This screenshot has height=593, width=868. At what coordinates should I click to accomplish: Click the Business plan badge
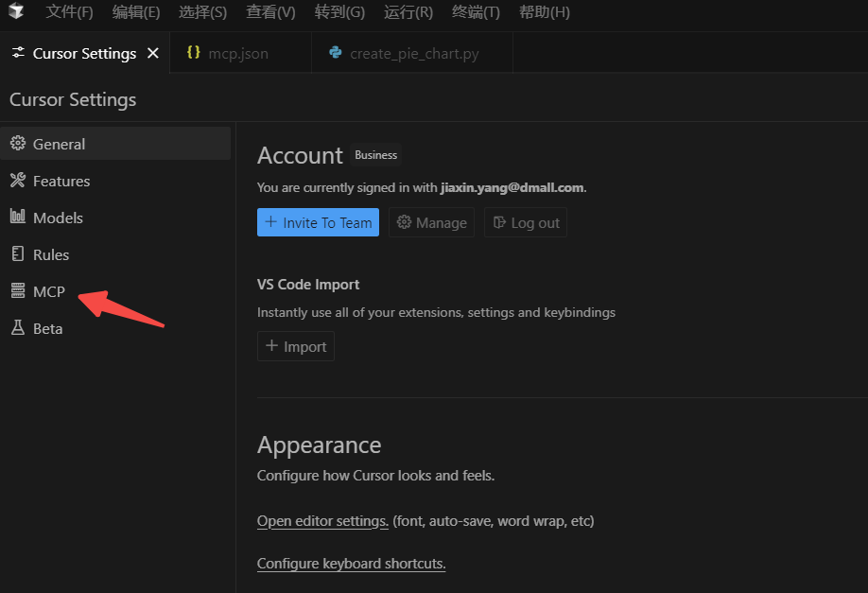point(376,155)
